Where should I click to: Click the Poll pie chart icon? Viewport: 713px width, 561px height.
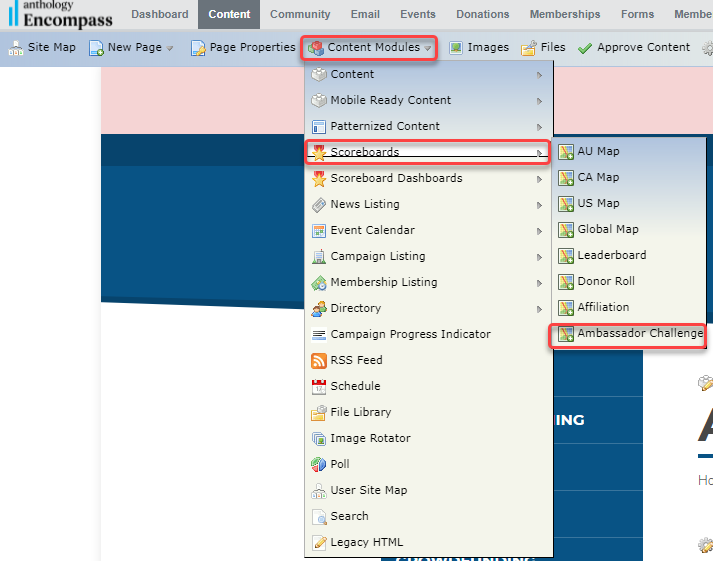point(319,464)
